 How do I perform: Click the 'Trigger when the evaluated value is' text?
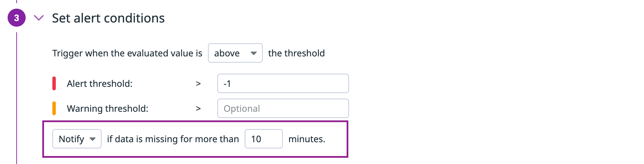click(x=127, y=53)
